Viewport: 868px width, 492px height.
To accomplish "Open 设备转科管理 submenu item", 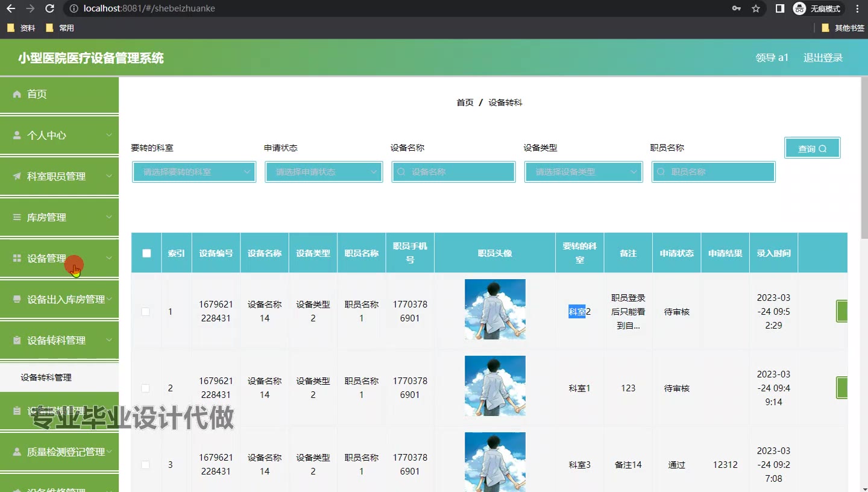I will point(46,377).
